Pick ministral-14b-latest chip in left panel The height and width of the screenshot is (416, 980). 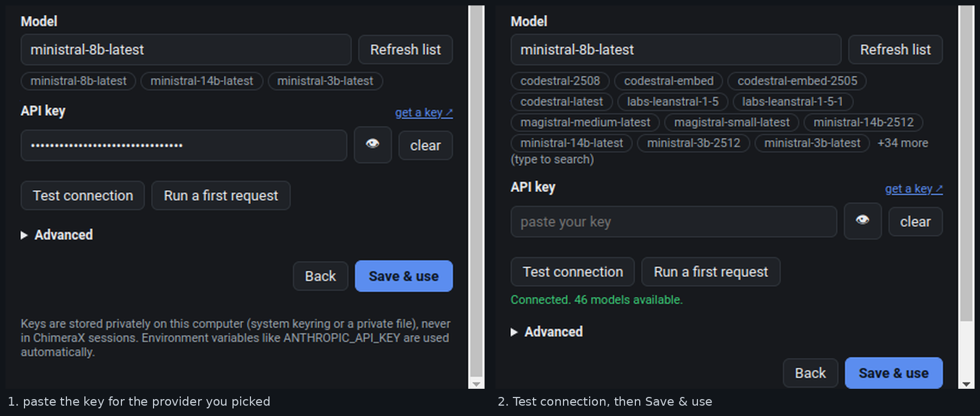tap(202, 81)
